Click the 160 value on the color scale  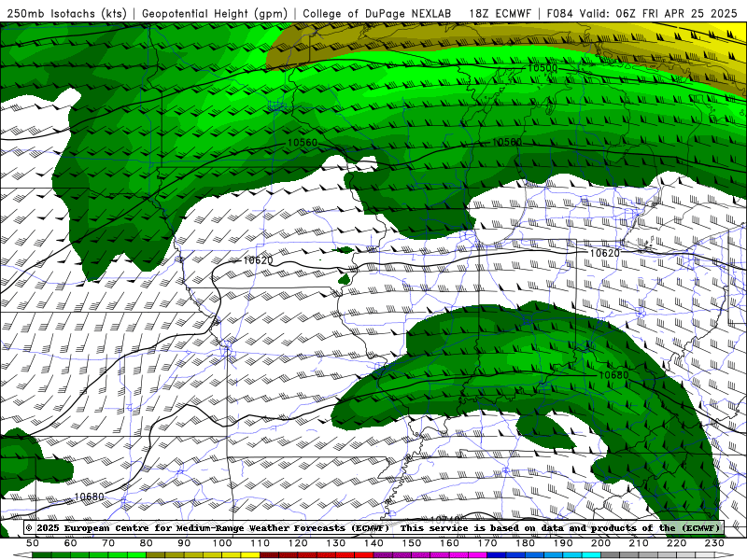(x=449, y=543)
